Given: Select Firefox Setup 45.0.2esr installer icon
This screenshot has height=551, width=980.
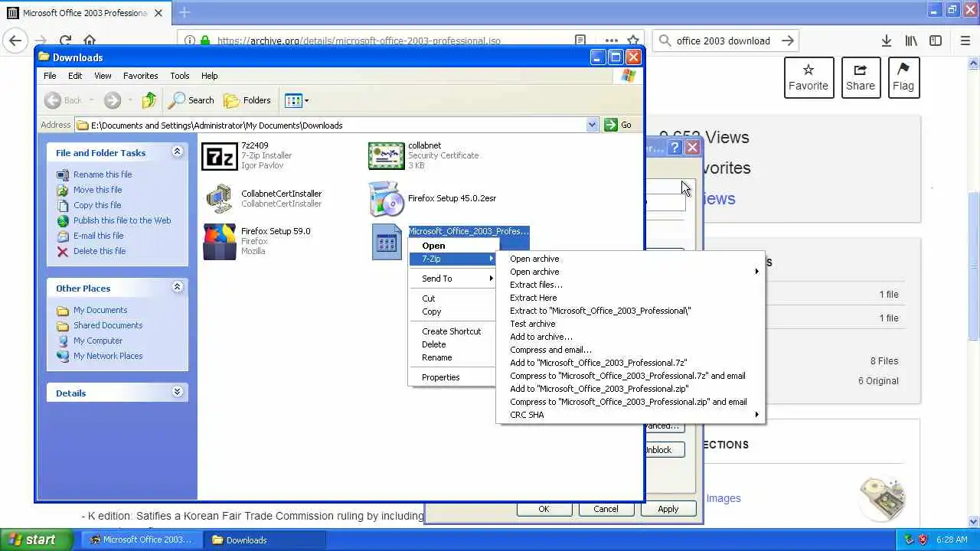Looking at the screenshot, I should [x=386, y=199].
